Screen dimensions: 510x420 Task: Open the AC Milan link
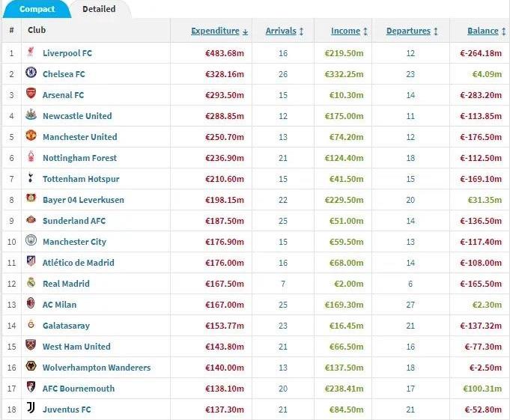(x=59, y=305)
